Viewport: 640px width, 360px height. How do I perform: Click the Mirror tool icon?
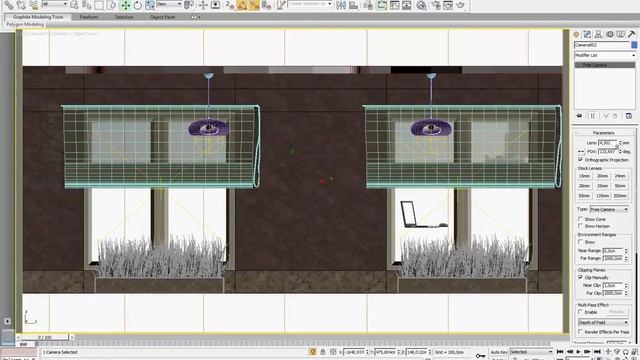pos(341,5)
